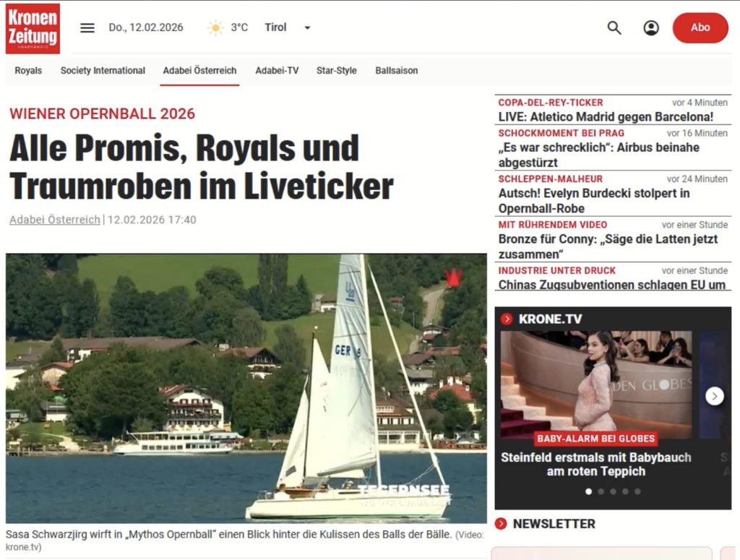
Task: Follow the Adabei Österreich author link
Action: coord(55,220)
